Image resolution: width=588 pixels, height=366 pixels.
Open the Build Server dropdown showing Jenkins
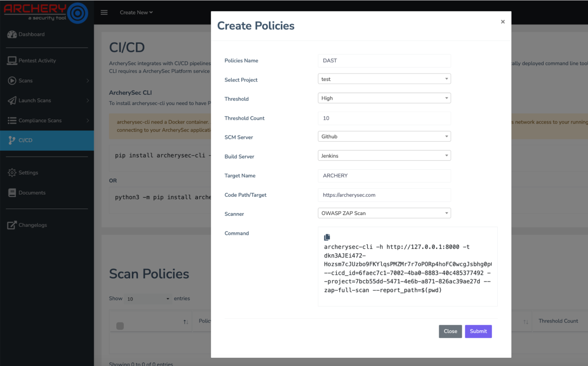(x=384, y=155)
